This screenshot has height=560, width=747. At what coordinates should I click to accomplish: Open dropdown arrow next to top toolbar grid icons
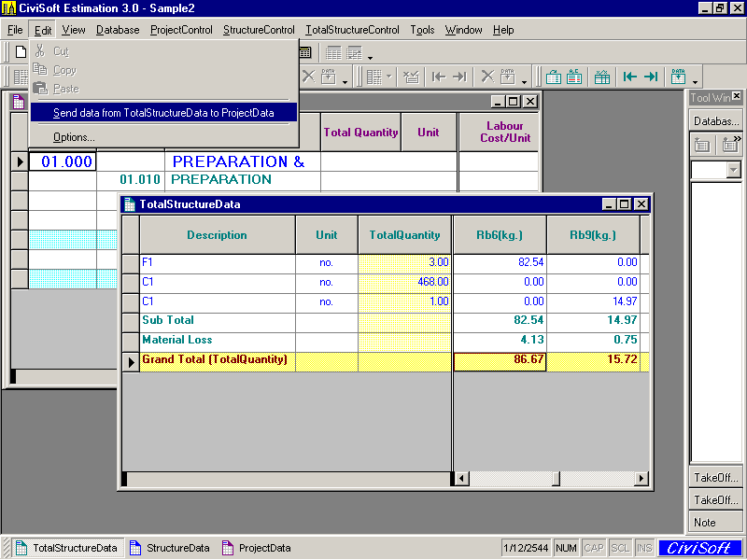370,58
